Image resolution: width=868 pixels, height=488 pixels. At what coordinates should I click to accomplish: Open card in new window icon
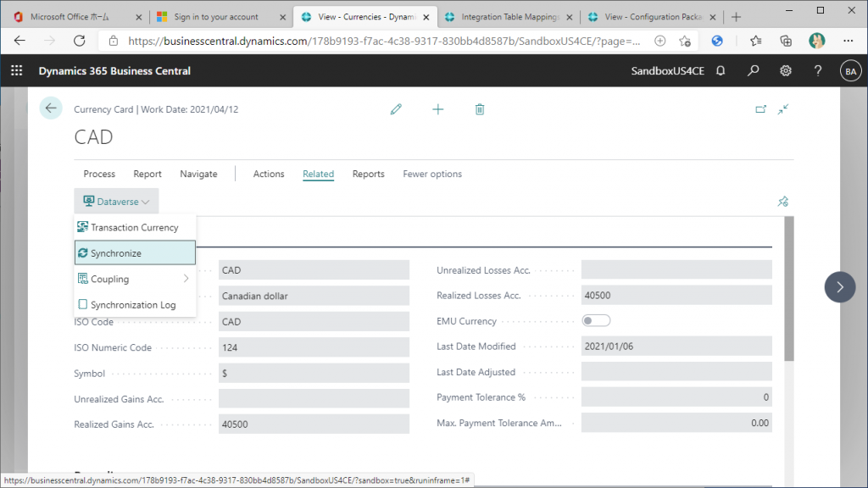point(760,109)
